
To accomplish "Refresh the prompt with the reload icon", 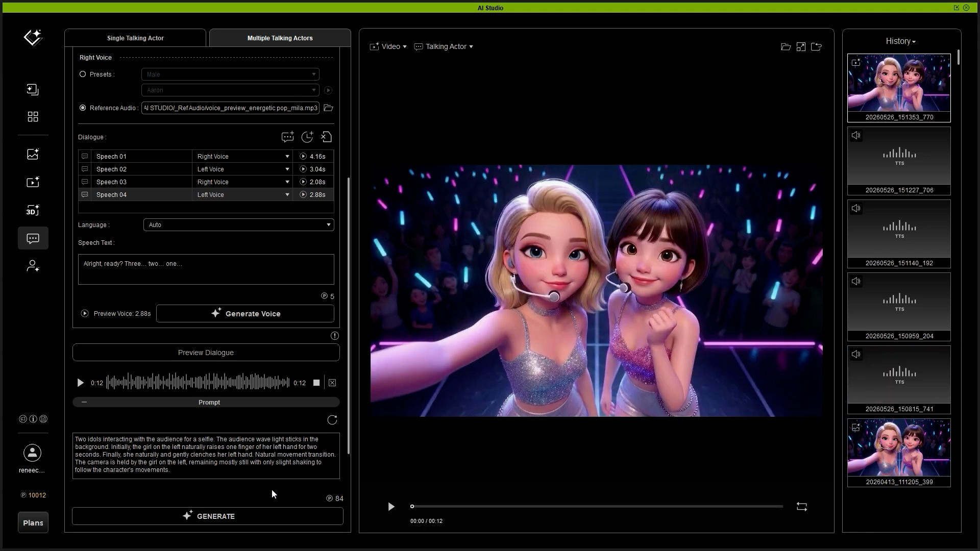I will point(332,420).
